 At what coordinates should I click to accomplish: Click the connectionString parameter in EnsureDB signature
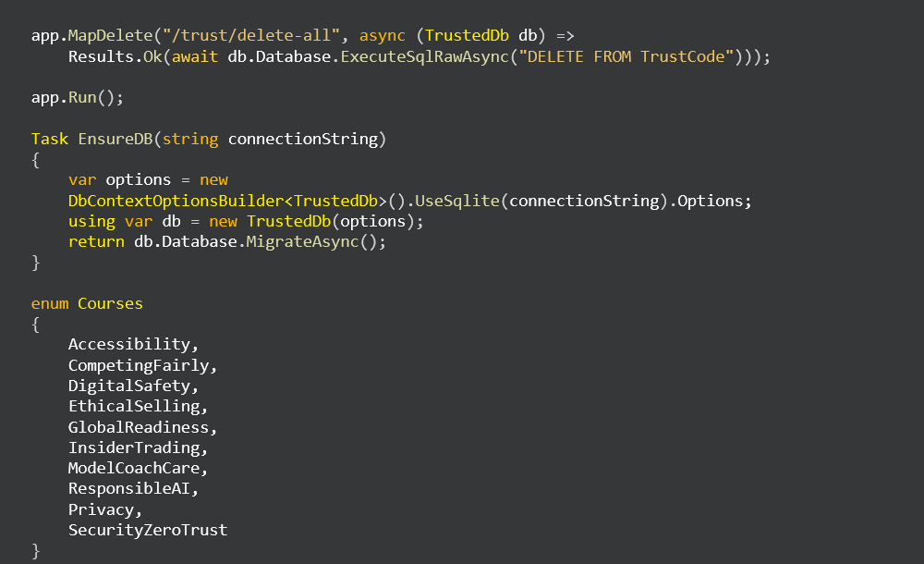click(x=303, y=139)
